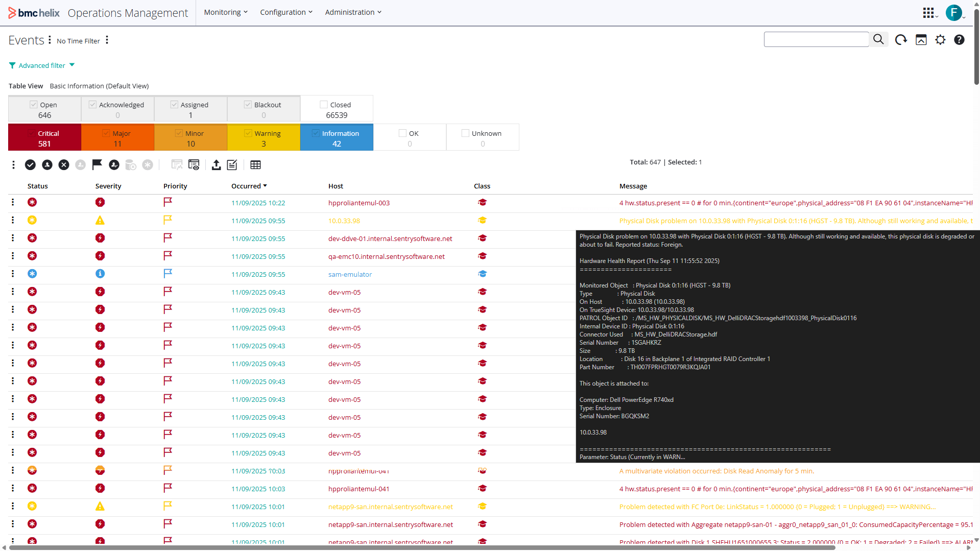This screenshot has height=551, width=980.
Task: Click the search magnifier button
Action: [x=878, y=39]
